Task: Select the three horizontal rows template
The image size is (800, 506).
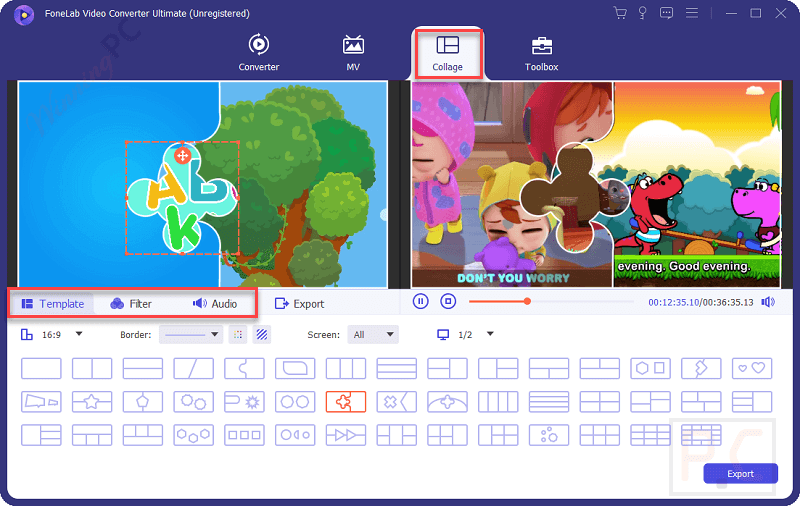Action: pos(396,368)
